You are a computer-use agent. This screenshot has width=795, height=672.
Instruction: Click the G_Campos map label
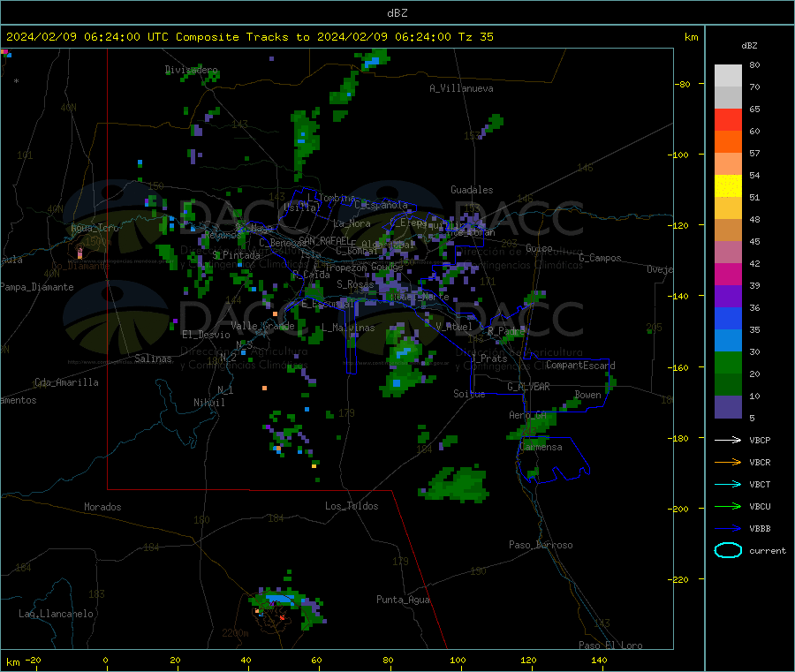(600, 258)
